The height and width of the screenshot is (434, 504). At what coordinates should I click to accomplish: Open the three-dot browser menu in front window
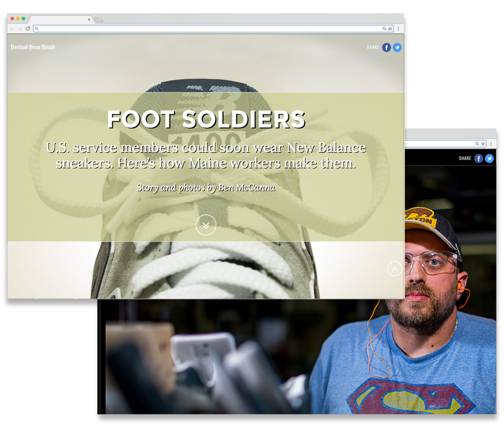point(398,29)
